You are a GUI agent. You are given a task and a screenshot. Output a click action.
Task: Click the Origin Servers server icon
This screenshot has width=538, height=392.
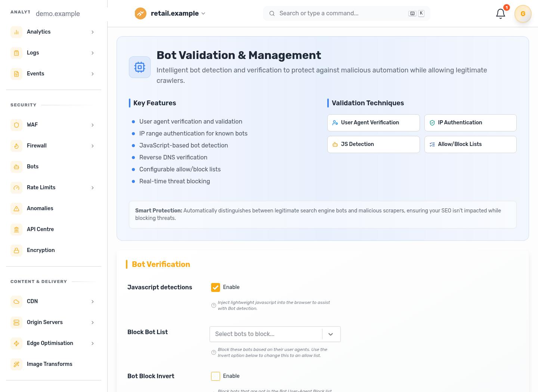pyautogui.click(x=16, y=323)
